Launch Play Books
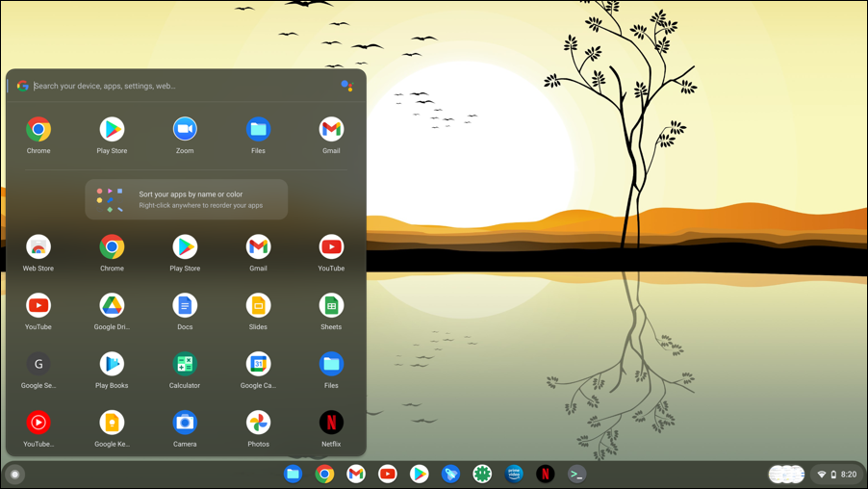 point(112,365)
